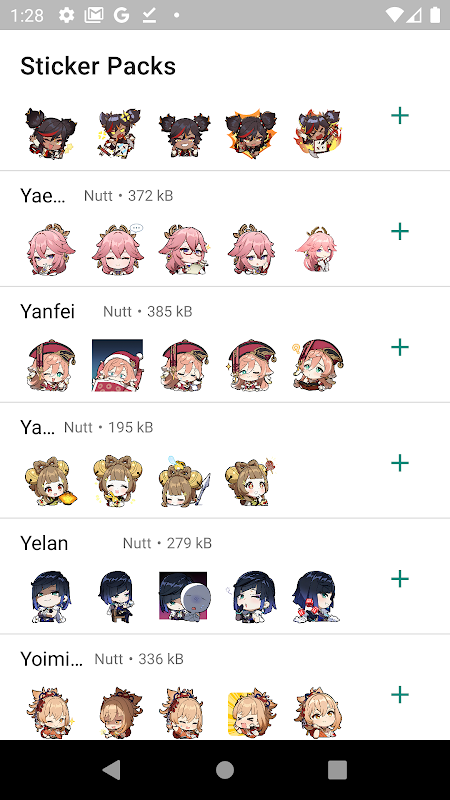Open settings gear in status bar
450x800 pixels.
(66, 15)
